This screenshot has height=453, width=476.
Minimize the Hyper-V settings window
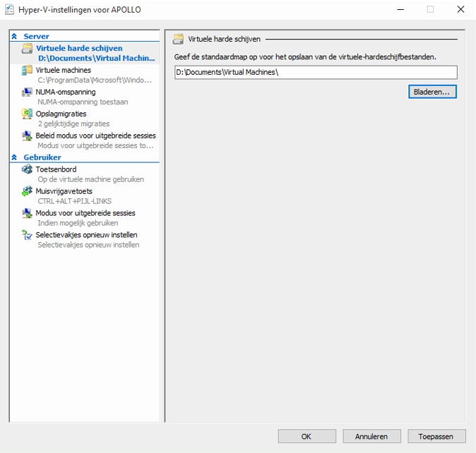[x=400, y=9]
